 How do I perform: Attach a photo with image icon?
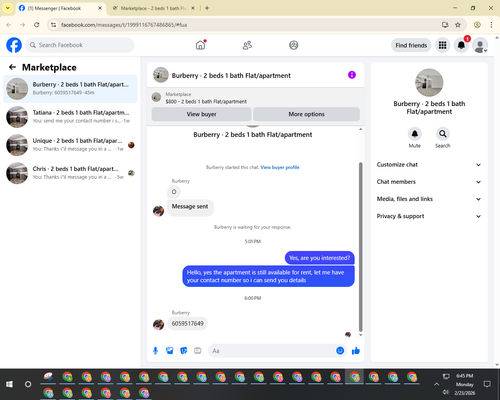(170, 351)
